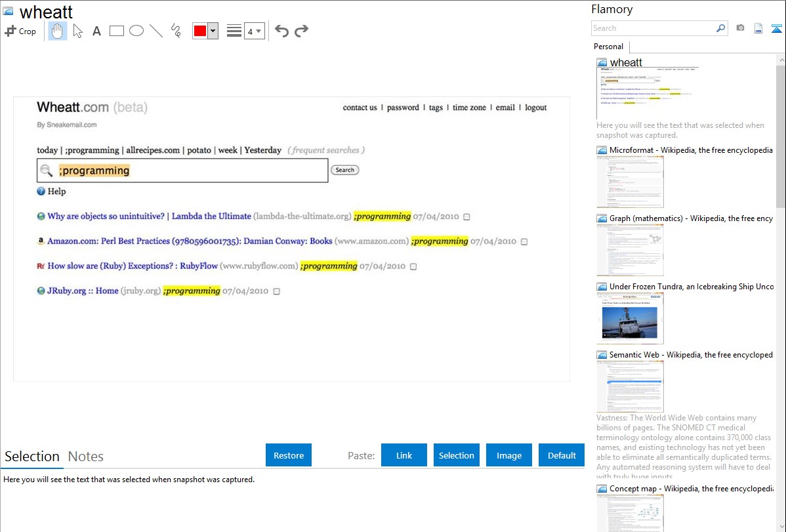Click the blue upload icon in Flamory
Screen dimensions: 786x532
click(x=776, y=29)
